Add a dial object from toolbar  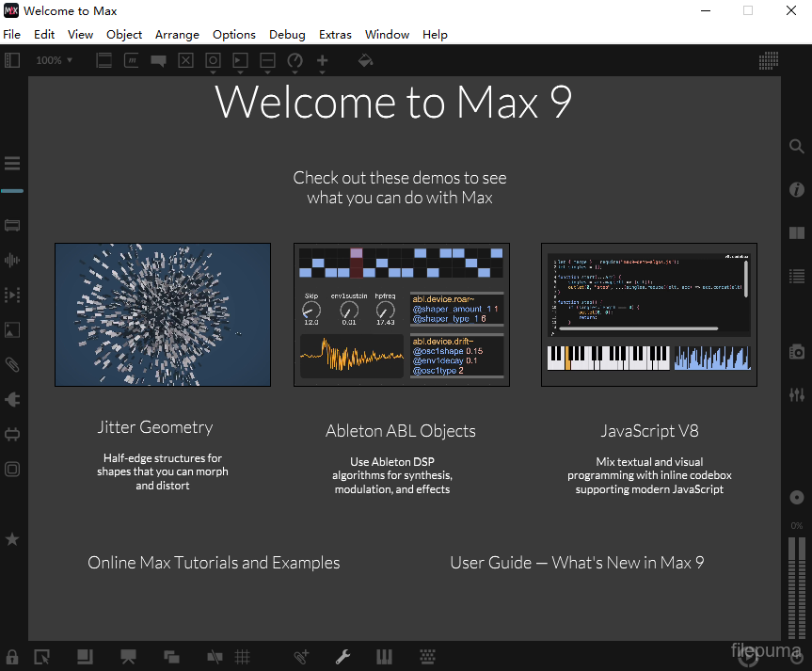click(295, 60)
